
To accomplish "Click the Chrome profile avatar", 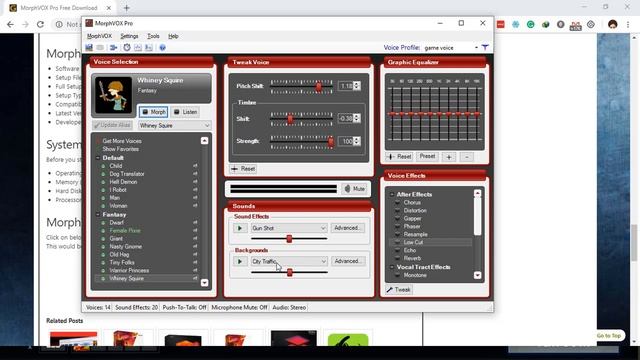I will pyautogui.click(x=612, y=24).
